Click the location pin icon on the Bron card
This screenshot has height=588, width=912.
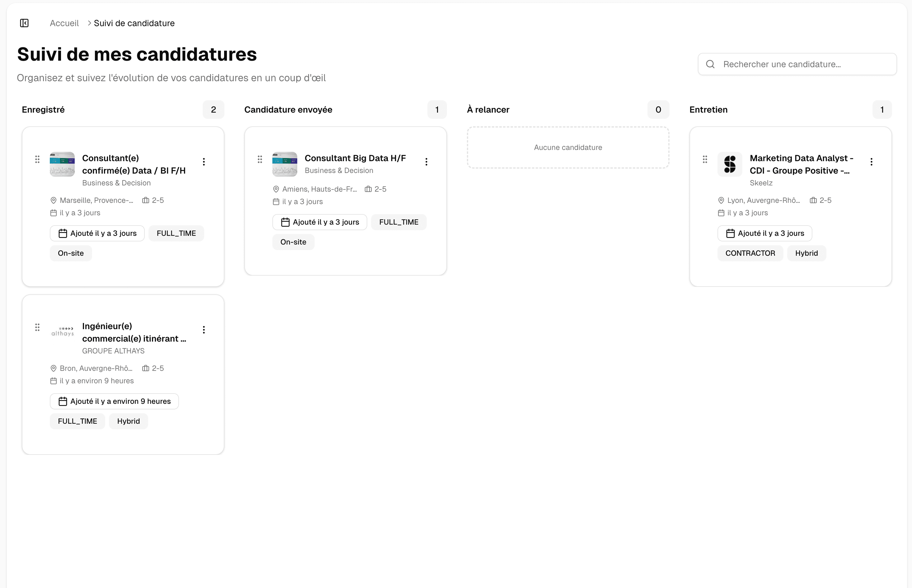click(54, 368)
